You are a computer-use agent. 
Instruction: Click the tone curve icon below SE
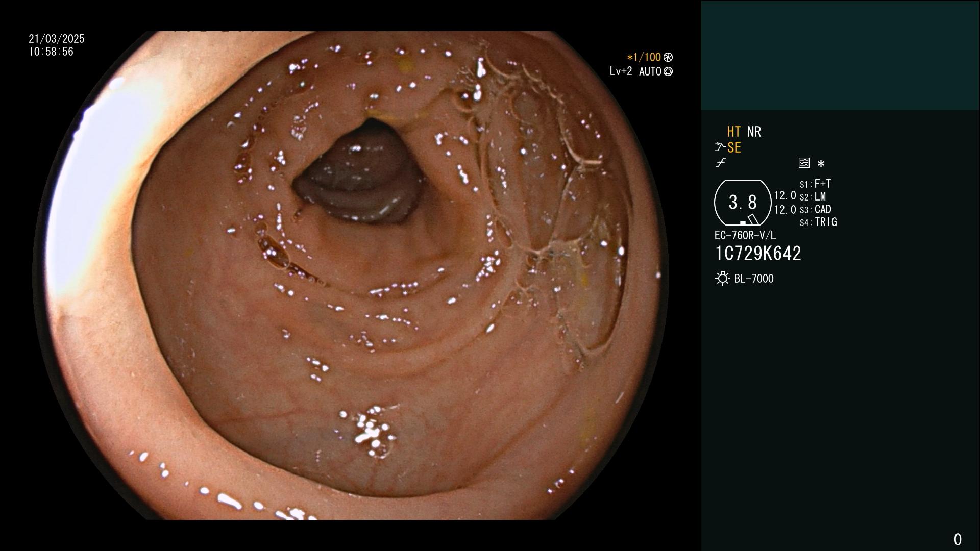tap(721, 163)
